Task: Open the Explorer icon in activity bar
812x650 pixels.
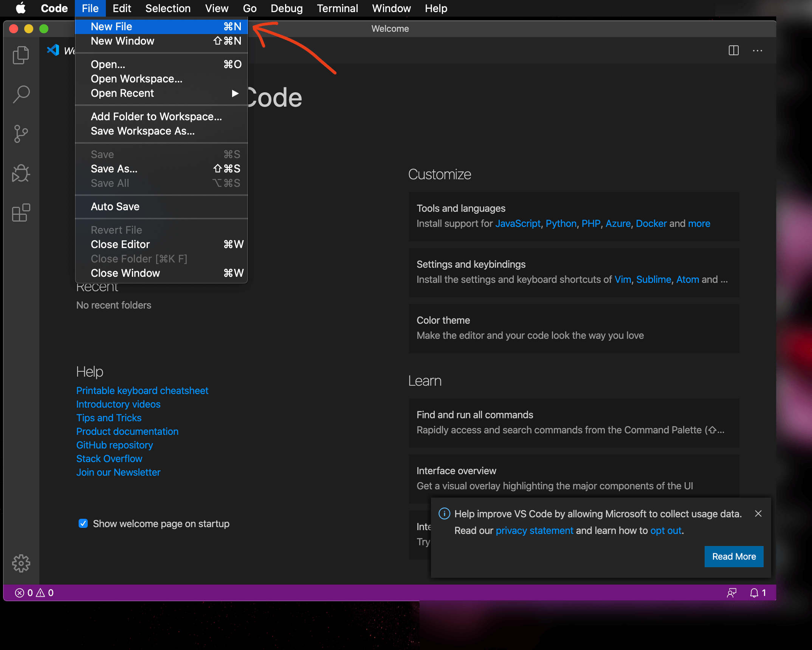Action: [21, 55]
